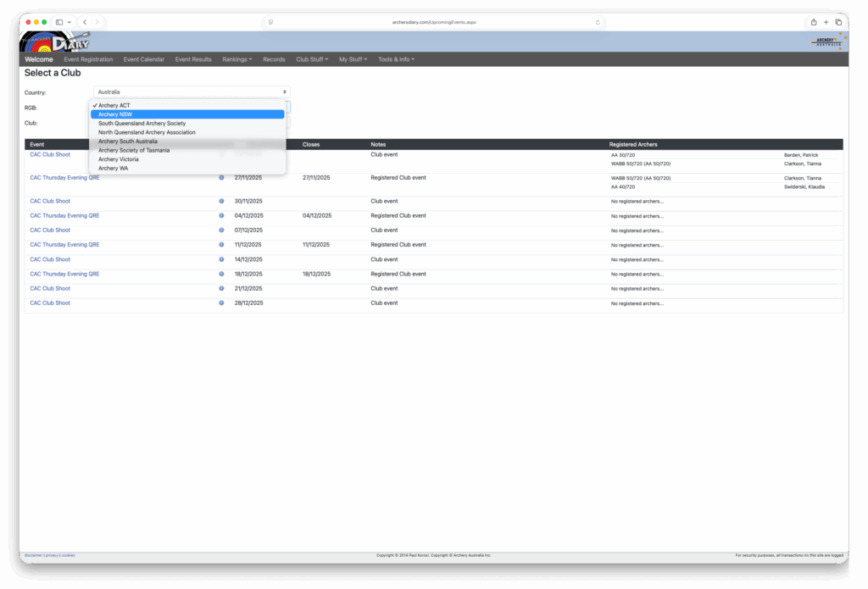Click info icon for 30/11/2025 Club Shoot

coord(221,201)
